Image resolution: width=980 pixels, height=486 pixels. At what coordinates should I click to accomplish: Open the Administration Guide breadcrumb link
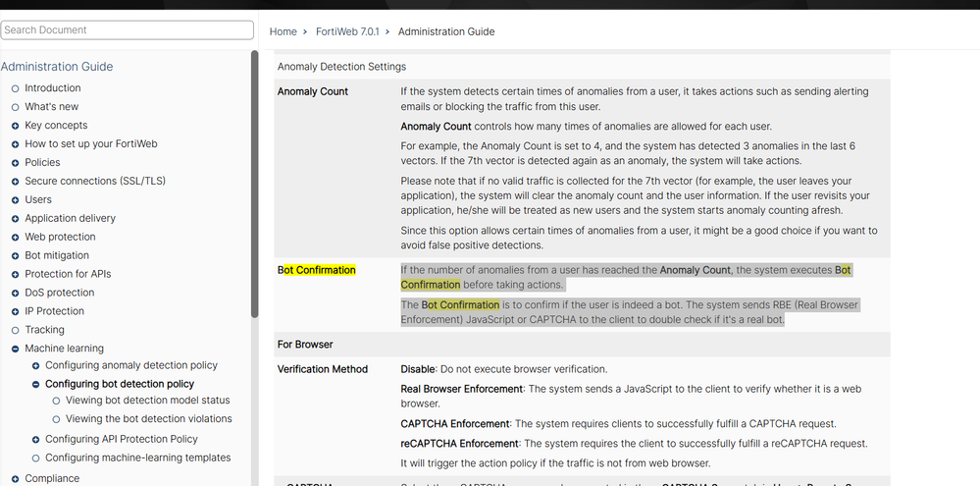click(x=446, y=31)
